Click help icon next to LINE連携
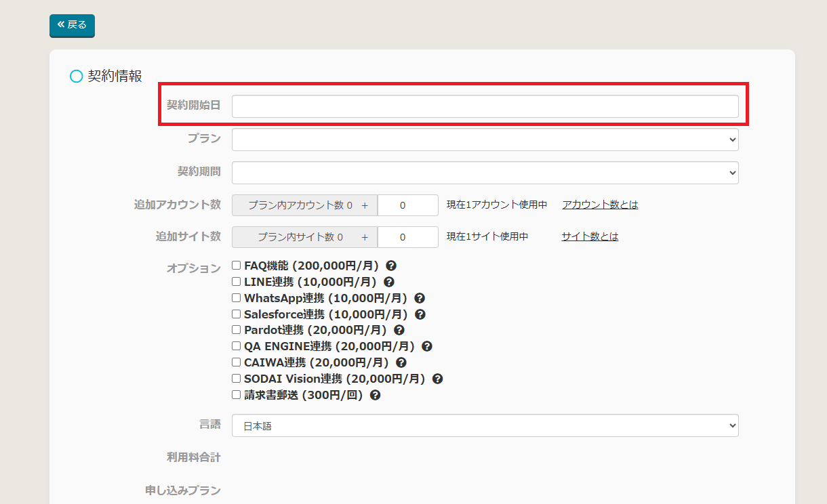This screenshot has width=827, height=504. 389,282
